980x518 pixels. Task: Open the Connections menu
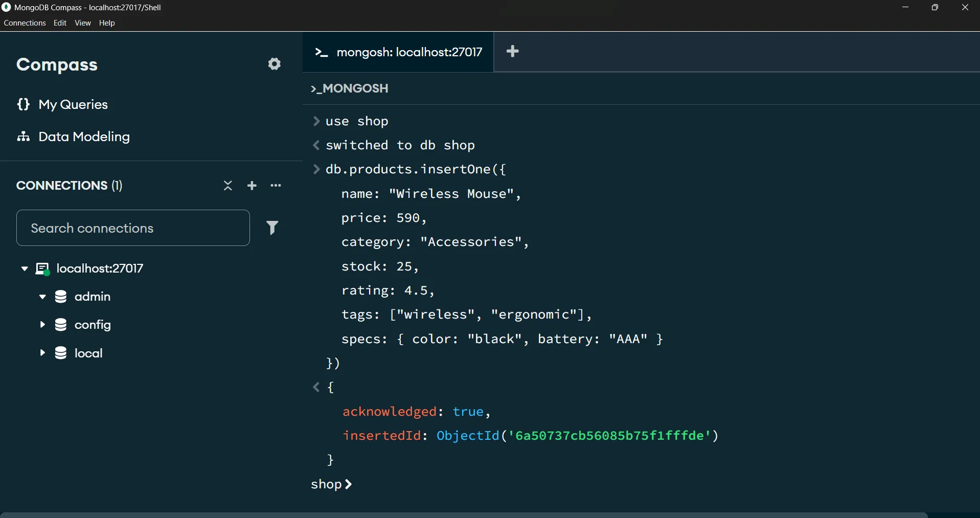25,23
